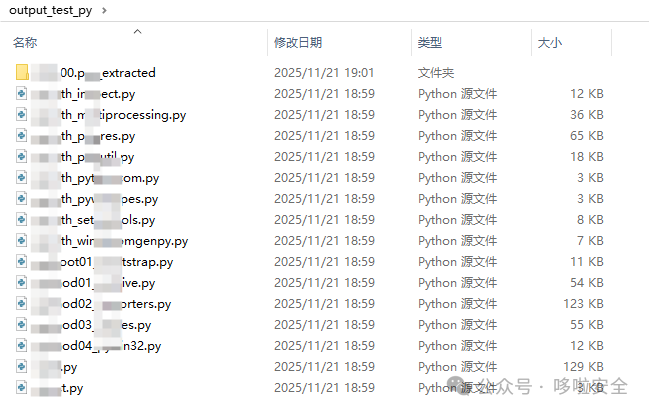The height and width of the screenshot is (413, 649).
Task: Select the file name ending in tstrap.py
Action: click(x=117, y=262)
